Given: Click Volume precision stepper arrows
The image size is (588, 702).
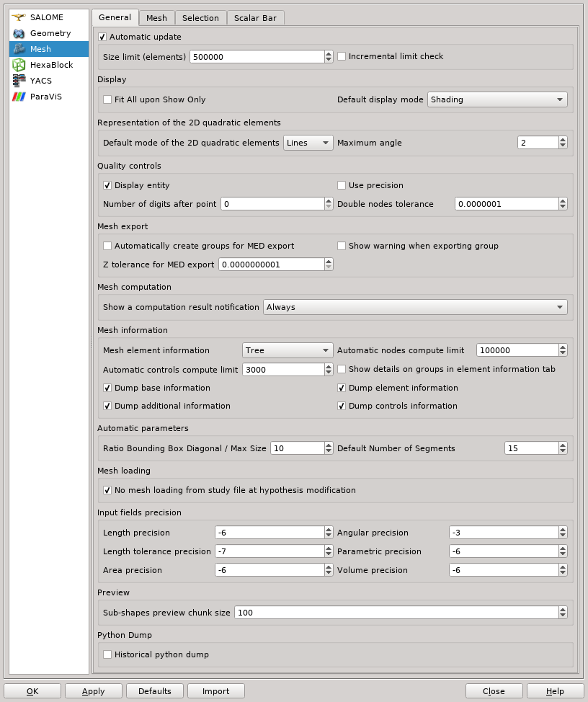Looking at the screenshot, I should (x=563, y=570).
